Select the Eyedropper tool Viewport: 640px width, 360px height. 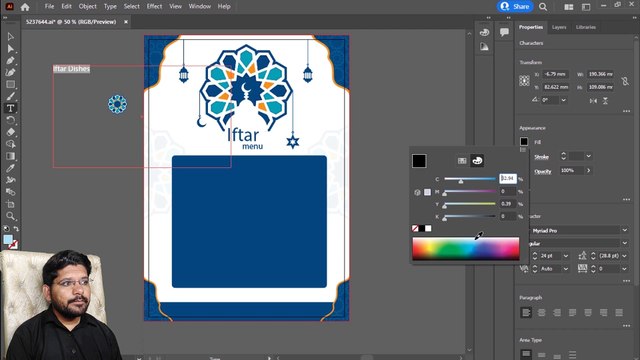point(11,168)
